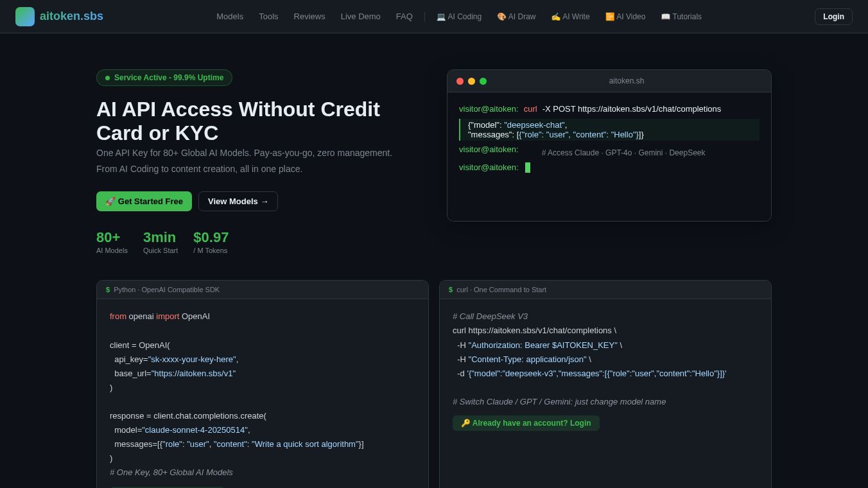Click the Content-Type application/json line
The width and height of the screenshot is (868, 488).
(x=524, y=359)
